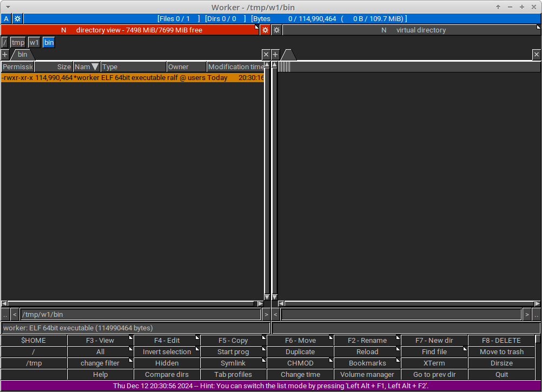Viewport: 542px width, 392px height.
Task: Add a new tab in left panel
Action: (x=5, y=55)
